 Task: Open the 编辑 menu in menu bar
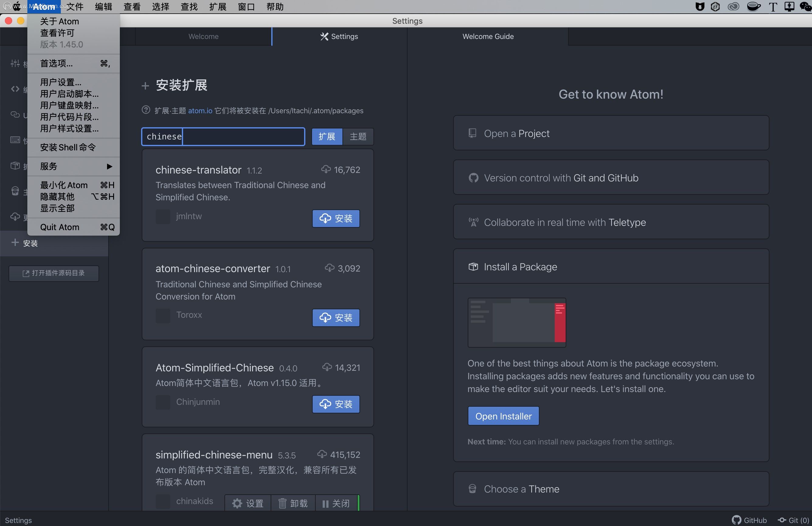(x=103, y=6)
